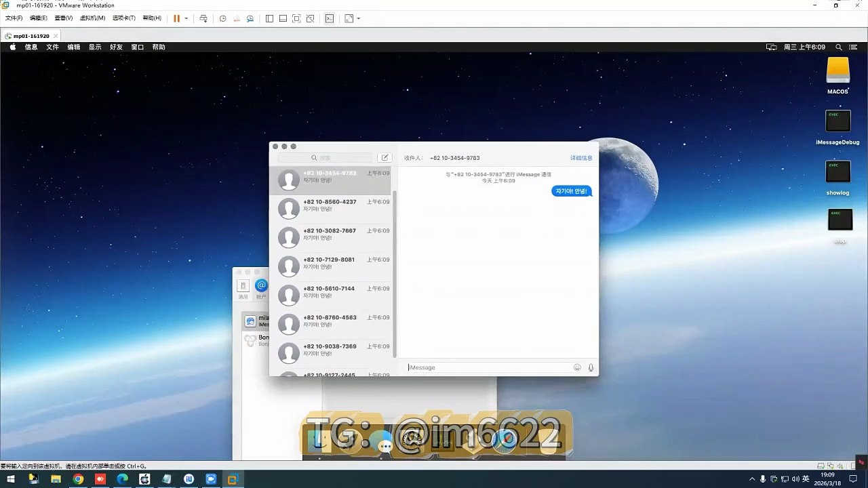Pause the virtual machine

[176, 18]
